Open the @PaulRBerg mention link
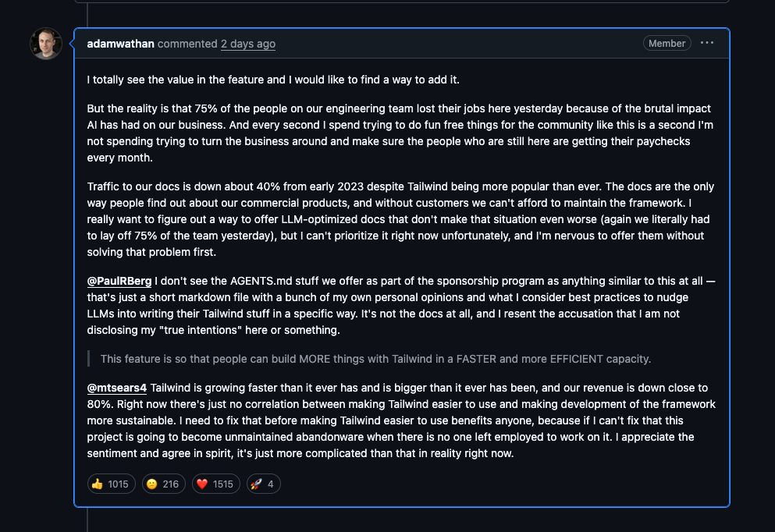 (x=119, y=282)
